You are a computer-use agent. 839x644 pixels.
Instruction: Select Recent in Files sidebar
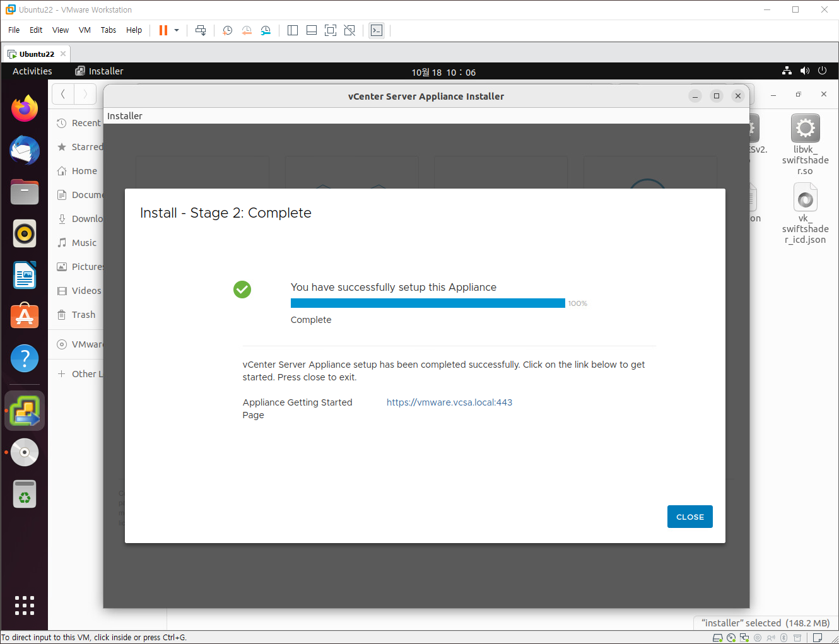(78, 123)
